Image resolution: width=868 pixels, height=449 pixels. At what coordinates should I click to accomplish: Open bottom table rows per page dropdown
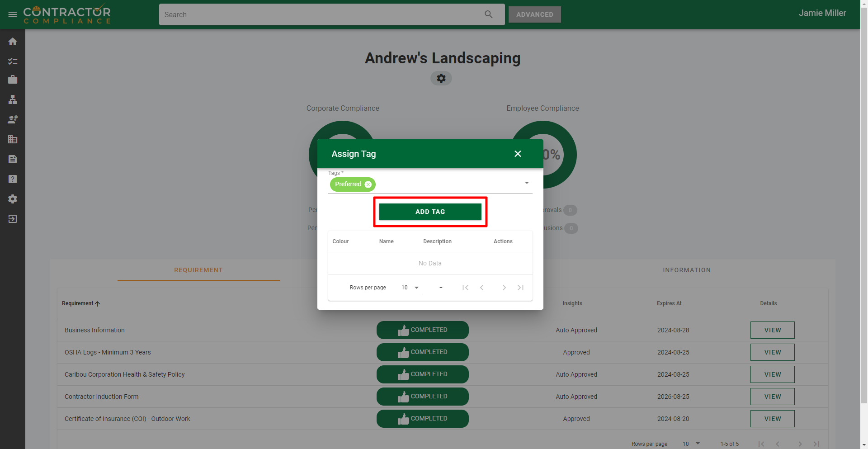pyautogui.click(x=691, y=444)
